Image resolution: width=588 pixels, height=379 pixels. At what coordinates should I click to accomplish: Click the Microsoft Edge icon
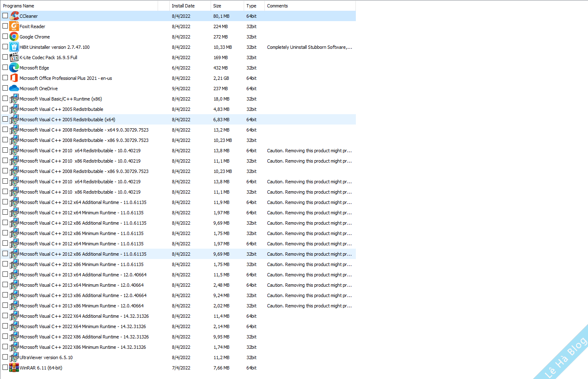pos(14,67)
